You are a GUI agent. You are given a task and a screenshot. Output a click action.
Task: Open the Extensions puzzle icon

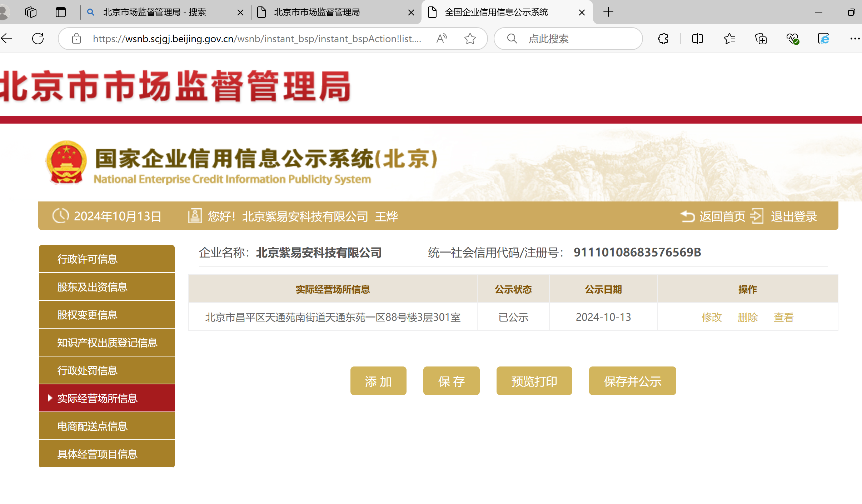coord(663,38)
